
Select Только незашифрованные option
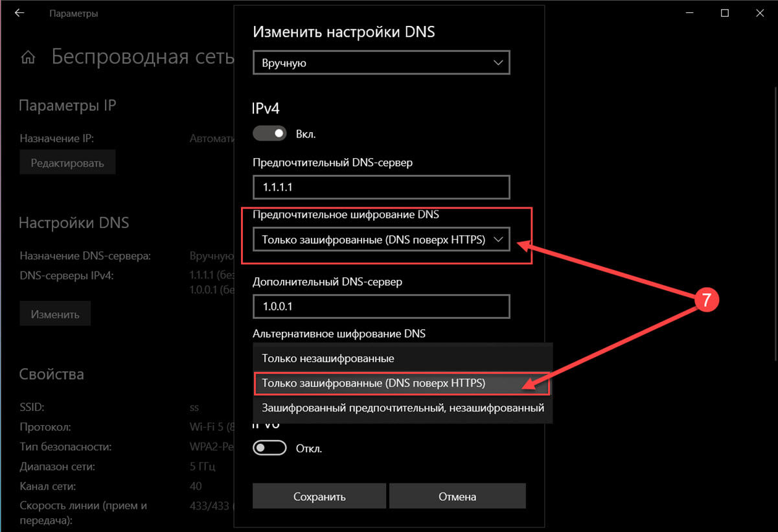[x=402, y=358]
